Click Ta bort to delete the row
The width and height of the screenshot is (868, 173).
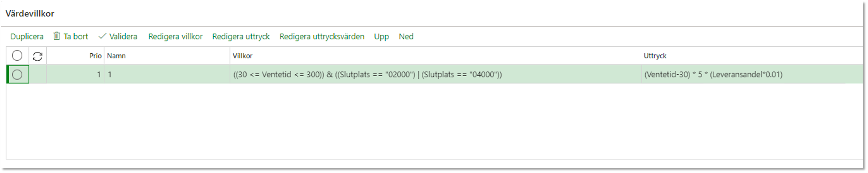(x=76, y=36)
